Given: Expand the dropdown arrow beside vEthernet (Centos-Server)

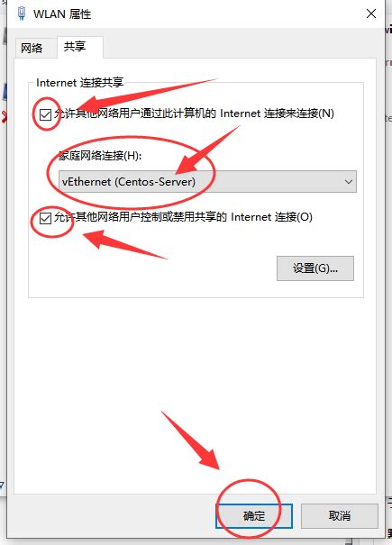Looking at the screenshot, I should point(348,181).
